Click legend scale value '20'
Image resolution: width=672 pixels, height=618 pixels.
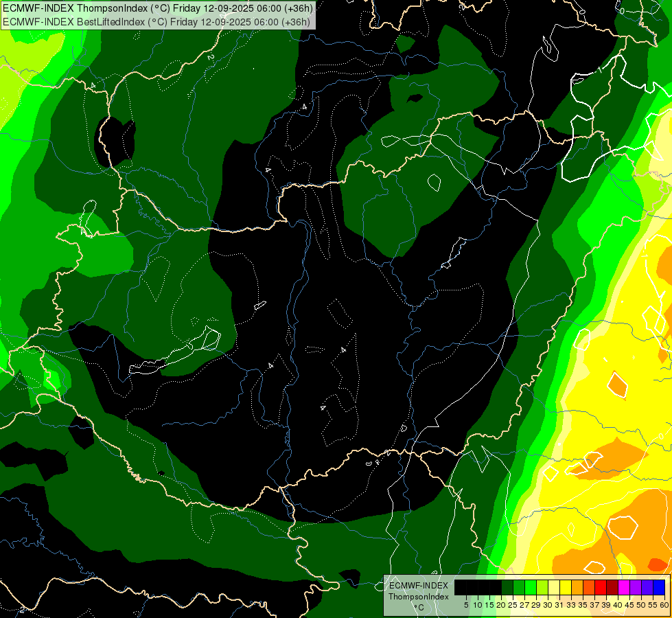[501, 605]
